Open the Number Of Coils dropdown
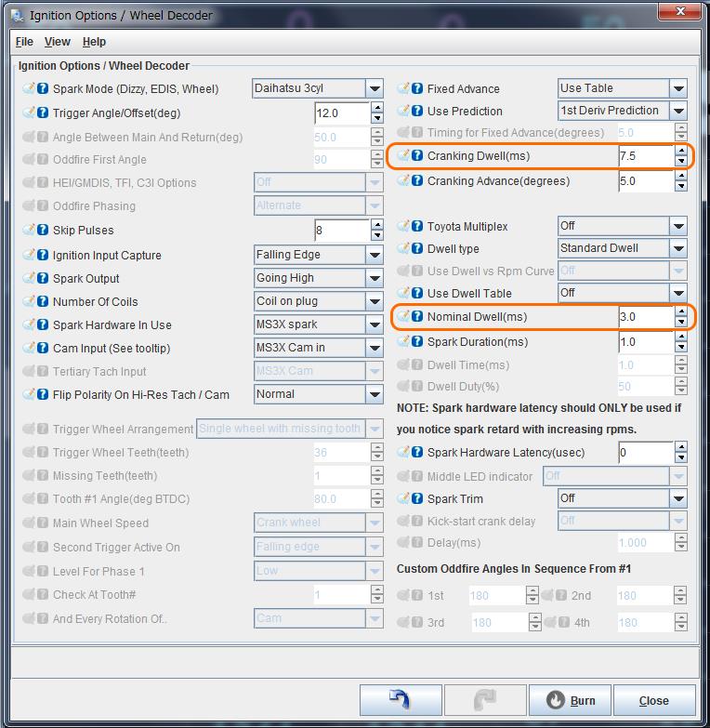Viewport: 710px width, 728px height. click(x=319, y=301)
